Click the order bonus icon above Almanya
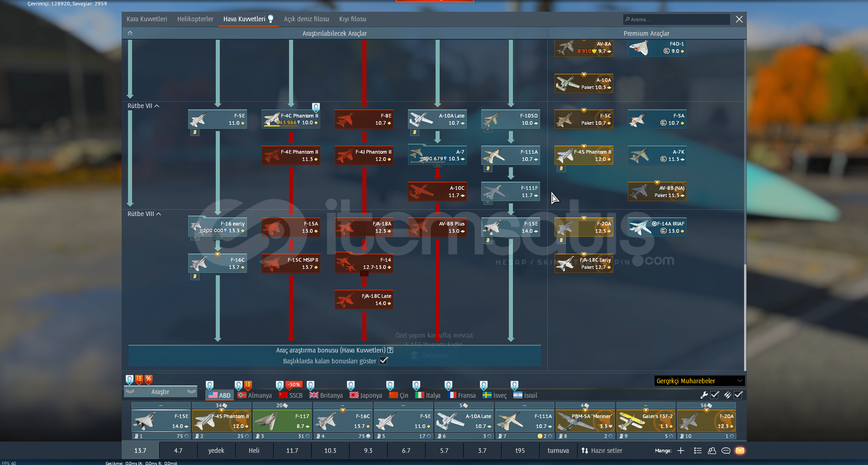868x465 pixels. tap(248, 385)
